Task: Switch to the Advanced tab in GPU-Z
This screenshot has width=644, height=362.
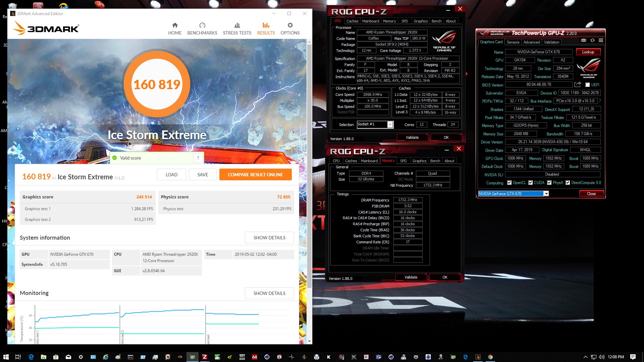Action: 532,42
